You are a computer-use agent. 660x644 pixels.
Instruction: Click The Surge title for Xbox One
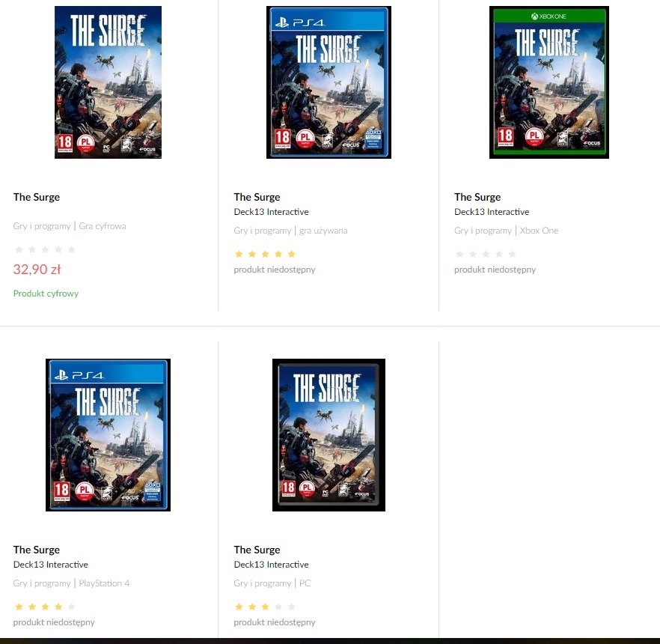click(x=477, y=197)
